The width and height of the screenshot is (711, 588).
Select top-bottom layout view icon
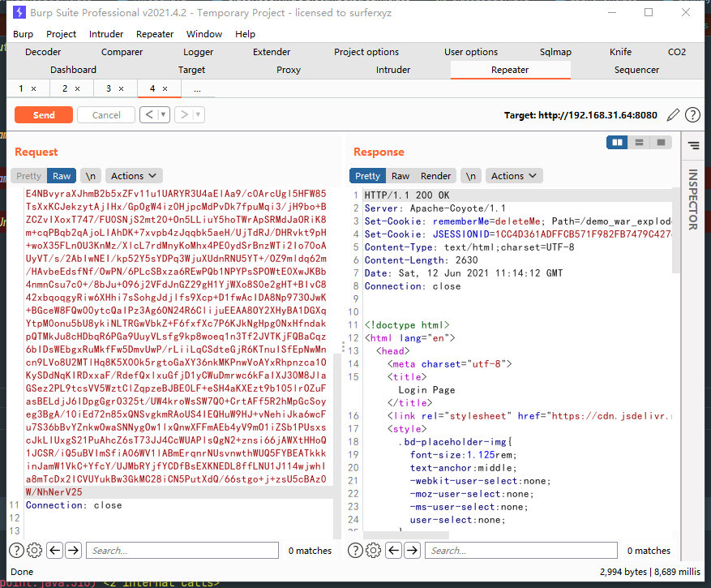point(639,143)
